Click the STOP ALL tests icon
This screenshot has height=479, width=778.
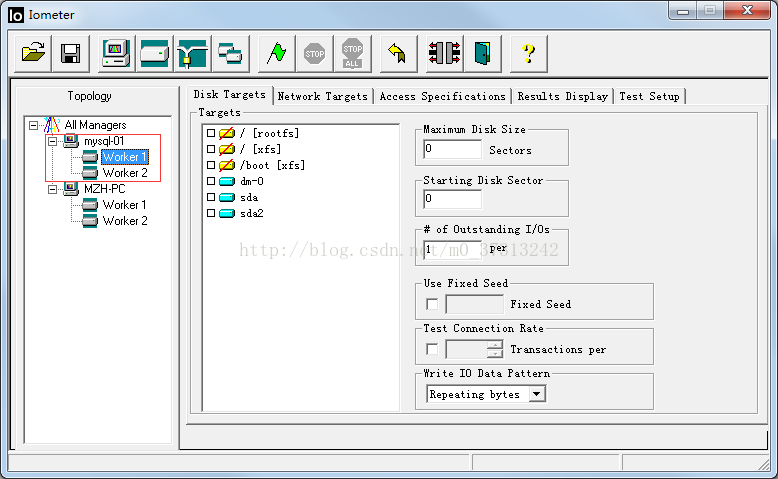point(352,53)
